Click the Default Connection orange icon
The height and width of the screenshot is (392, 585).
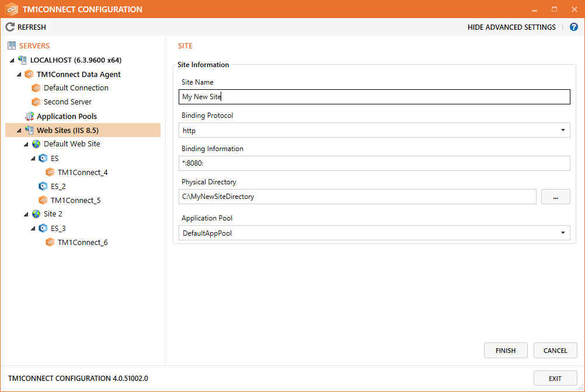coord(36,88)
